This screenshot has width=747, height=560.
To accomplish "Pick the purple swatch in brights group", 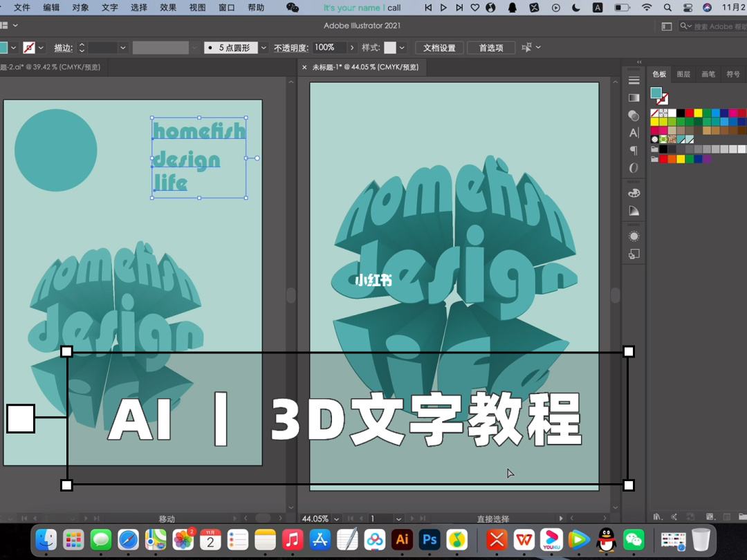I will tap(707, 159).
